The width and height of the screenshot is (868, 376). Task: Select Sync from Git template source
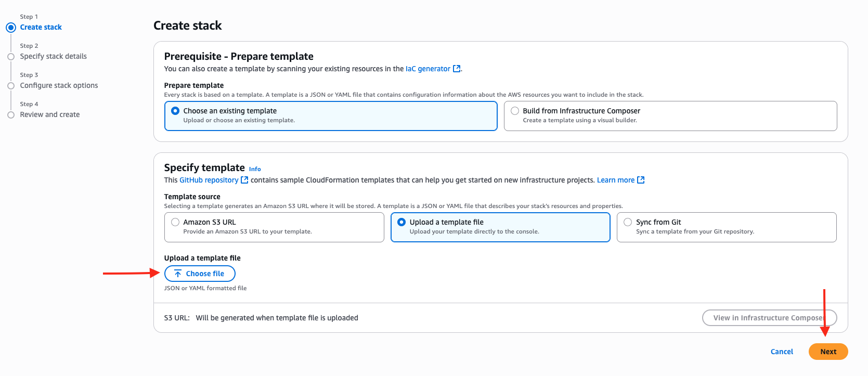pyautogui.click(x=628, y=222)
